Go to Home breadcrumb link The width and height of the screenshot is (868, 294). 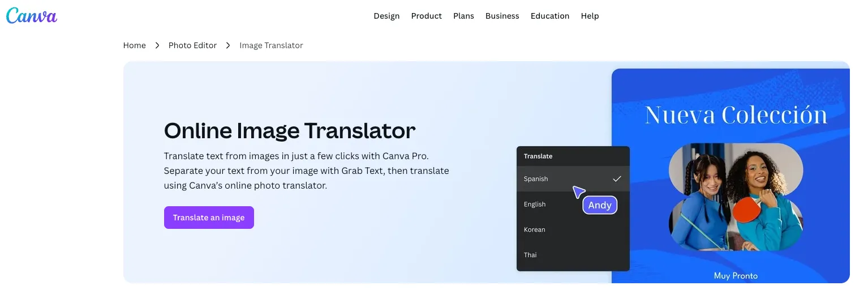tap(135, 45)
